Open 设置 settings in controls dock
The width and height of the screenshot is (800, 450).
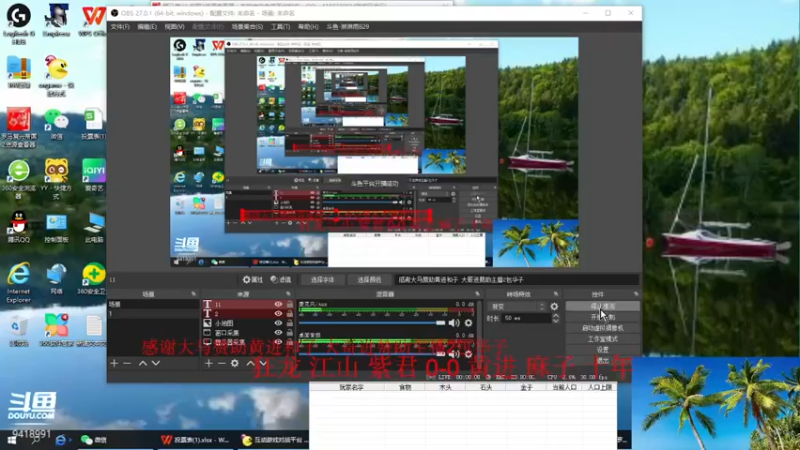pos(603,349)
